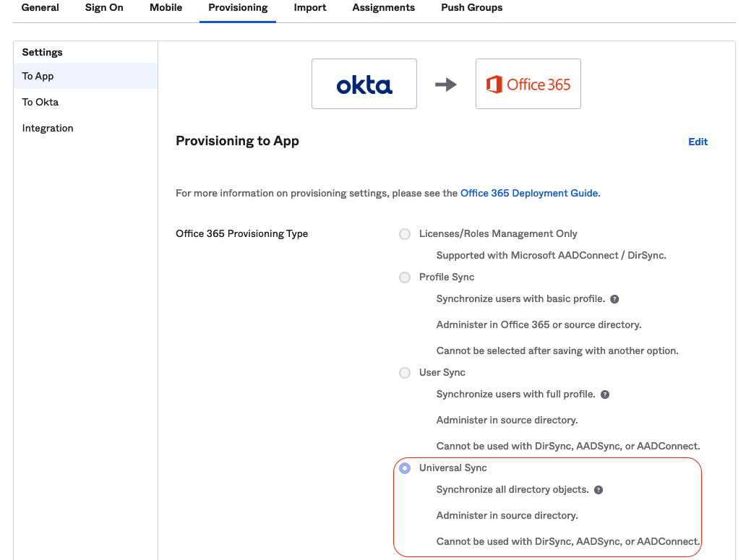Choose the Profile Sync radio button

pos(405,277)
